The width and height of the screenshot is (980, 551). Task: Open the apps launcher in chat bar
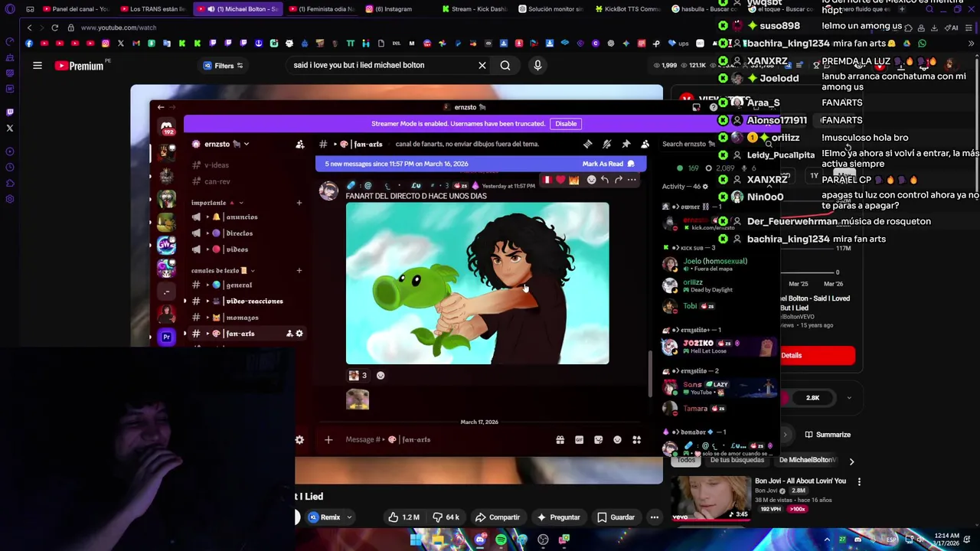[636, 439]
